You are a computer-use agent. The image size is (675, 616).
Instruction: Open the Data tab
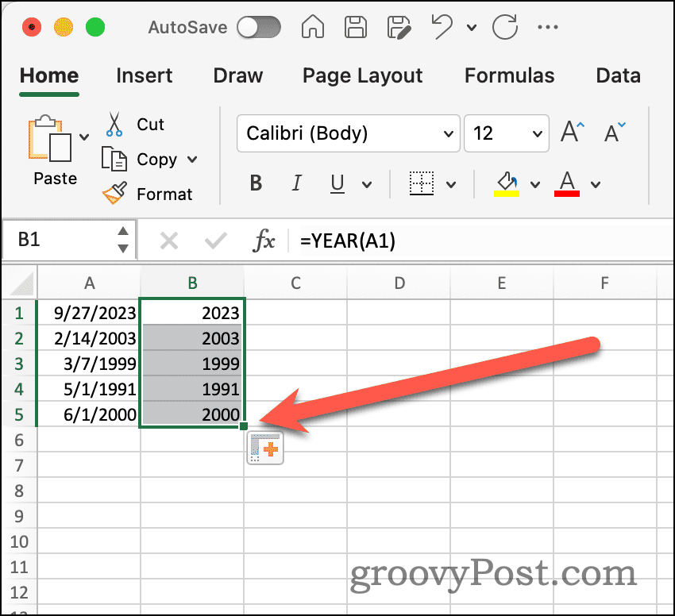click(618, 75)
